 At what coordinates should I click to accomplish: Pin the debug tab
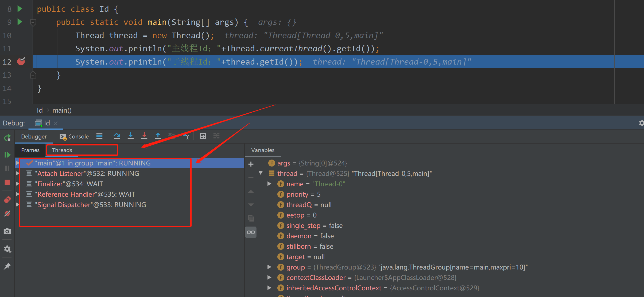(7, 266)
